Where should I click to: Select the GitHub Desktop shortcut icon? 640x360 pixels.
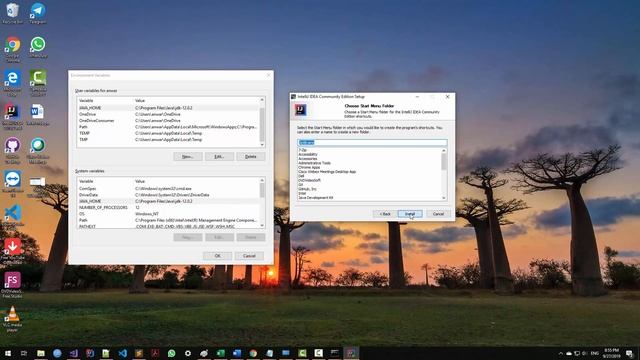click(12, 150)
